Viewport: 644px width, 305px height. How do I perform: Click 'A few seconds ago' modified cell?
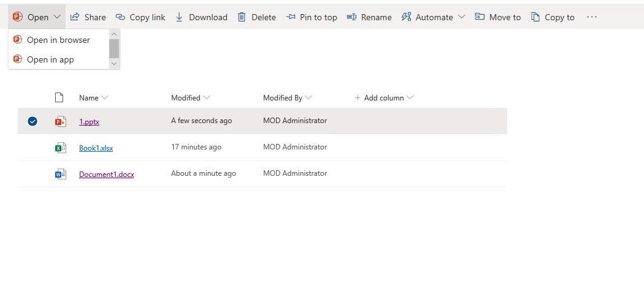point(202,121)
